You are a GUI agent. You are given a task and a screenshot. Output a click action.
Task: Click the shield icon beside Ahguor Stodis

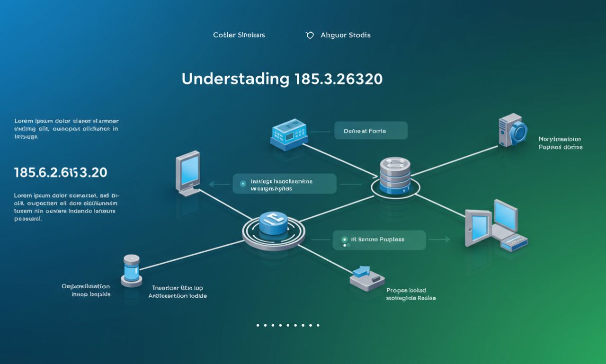click(310, 35)
